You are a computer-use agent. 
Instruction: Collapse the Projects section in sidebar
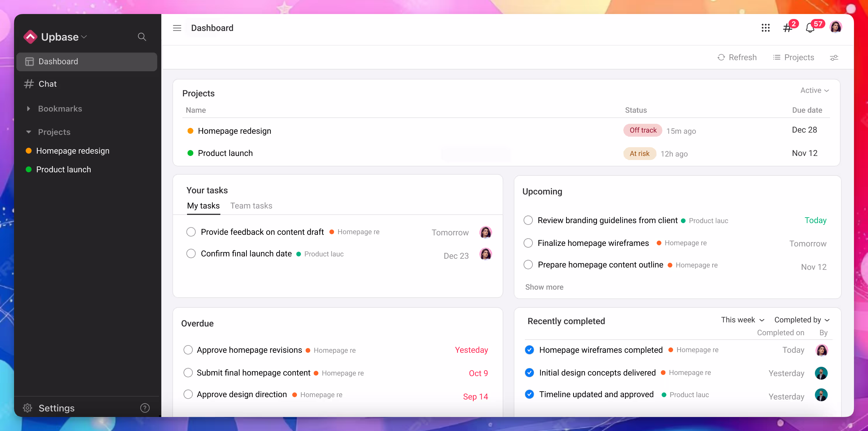tap(28, 132)
